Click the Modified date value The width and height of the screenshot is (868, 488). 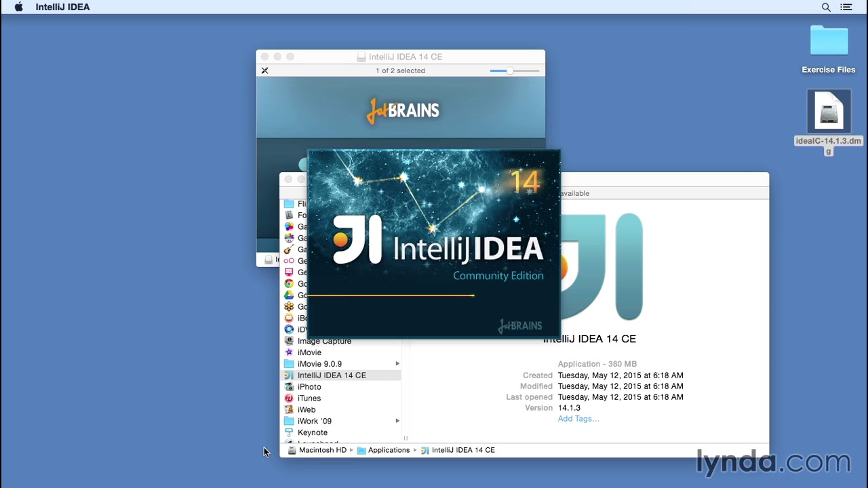[x=620, y=386]
